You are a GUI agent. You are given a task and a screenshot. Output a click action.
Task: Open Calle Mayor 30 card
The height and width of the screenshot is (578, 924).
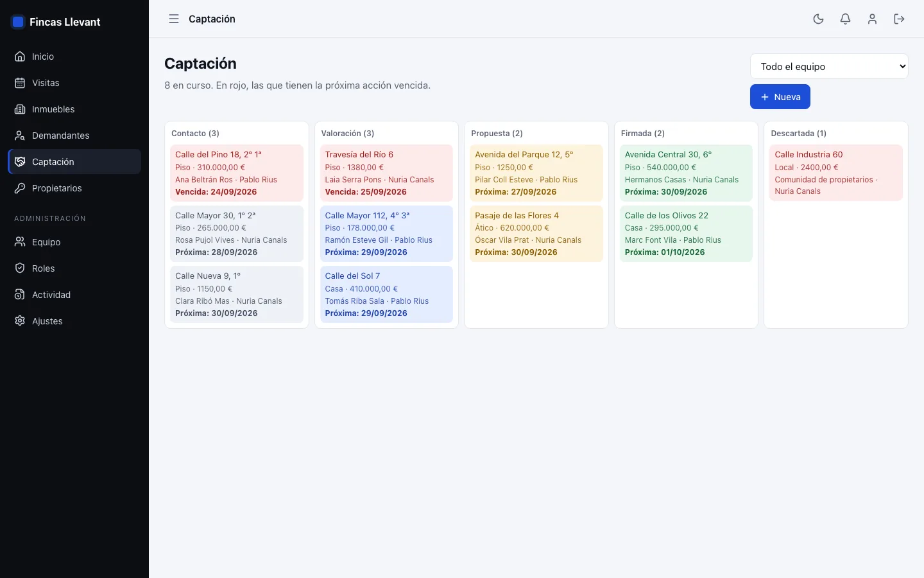pyautogui.click(x=237, y=234)
